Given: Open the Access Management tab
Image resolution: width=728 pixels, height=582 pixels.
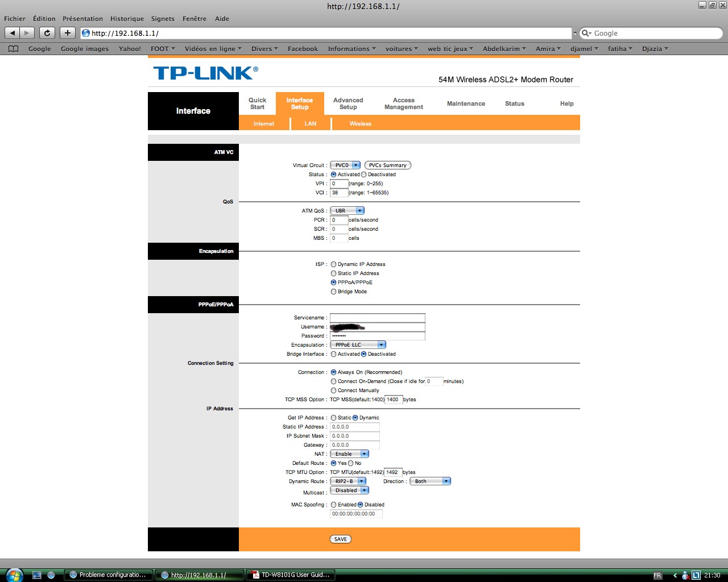Looking at the screenshot, I should click(404, 103).
